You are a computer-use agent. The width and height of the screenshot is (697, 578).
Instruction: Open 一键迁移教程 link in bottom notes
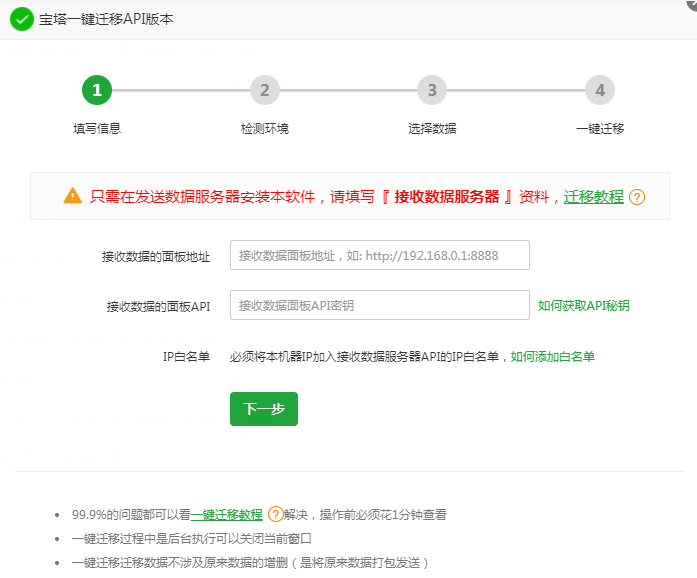[227, 515]
